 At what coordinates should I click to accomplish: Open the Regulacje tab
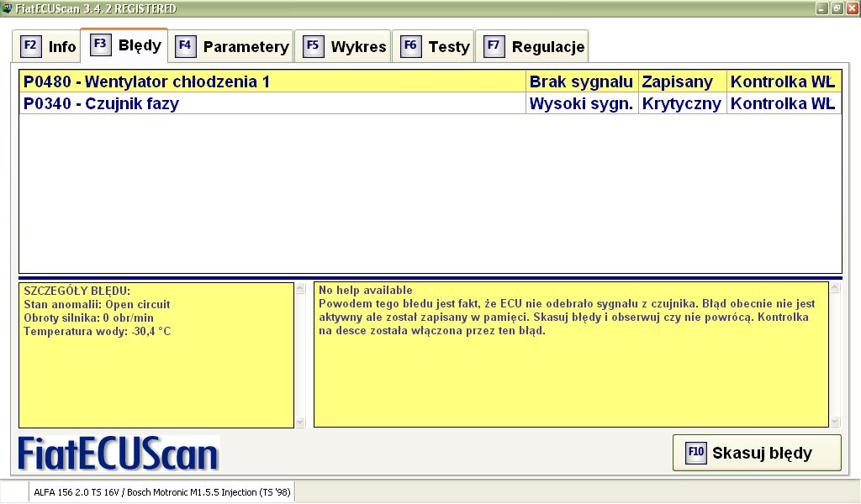[531, 46]
